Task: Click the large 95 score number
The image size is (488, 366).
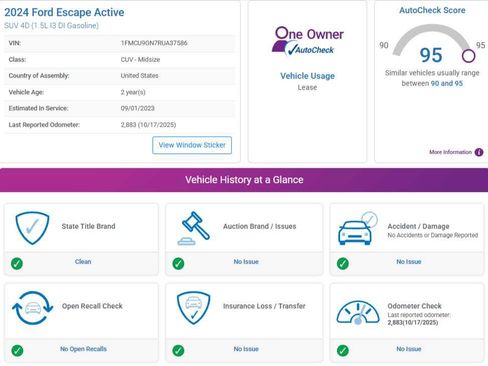Action: 431,55
